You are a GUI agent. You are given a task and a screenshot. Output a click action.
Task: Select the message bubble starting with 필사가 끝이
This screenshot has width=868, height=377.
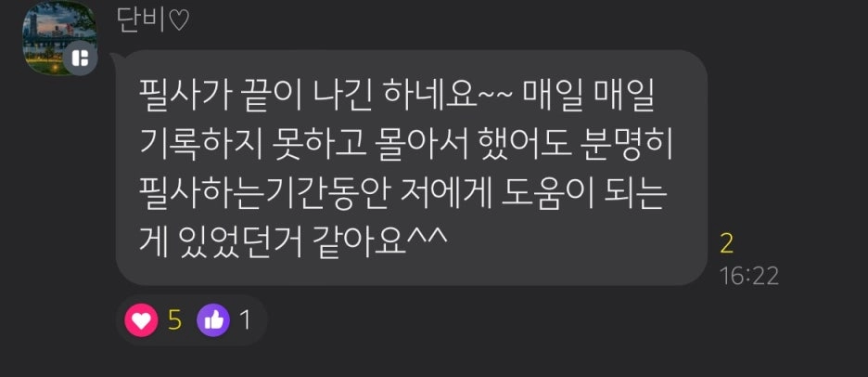click(412, 168)
